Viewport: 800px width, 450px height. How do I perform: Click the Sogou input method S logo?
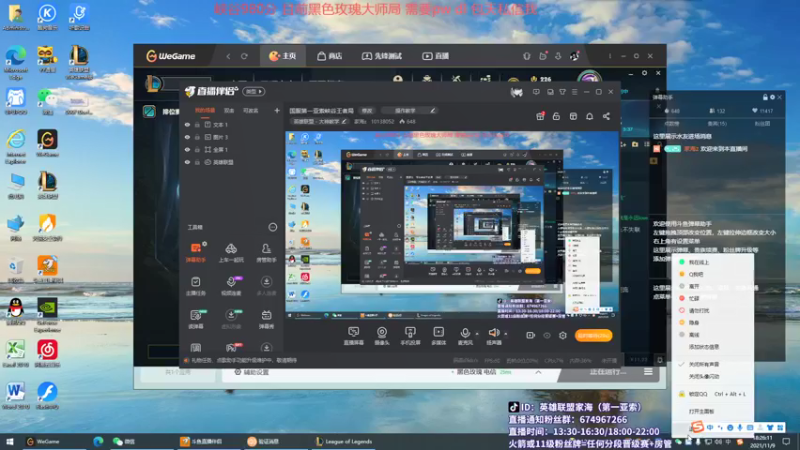pyautogui.click(x=697, y=427)
